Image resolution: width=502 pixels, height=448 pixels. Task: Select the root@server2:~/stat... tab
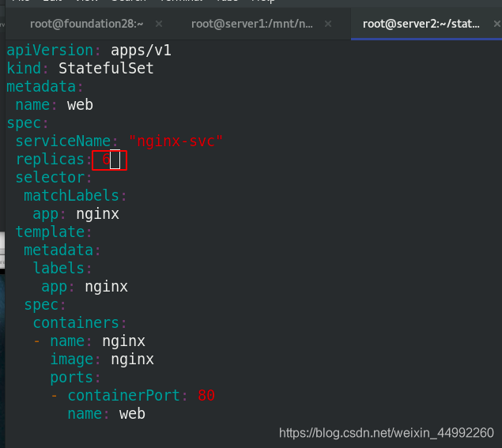(x=421, y=24)
